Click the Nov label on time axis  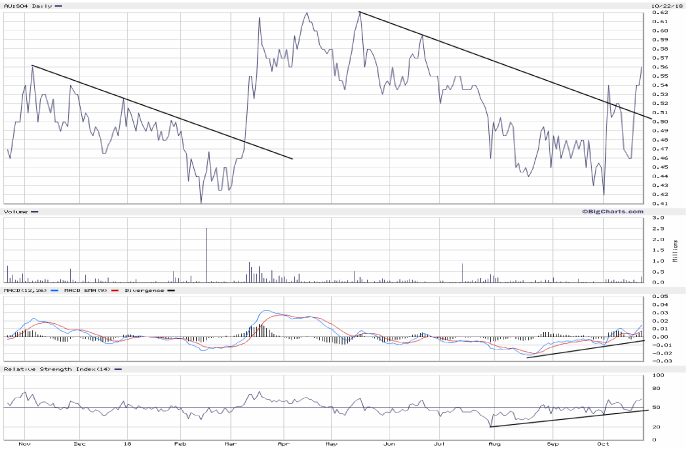click(x=24, y=442)
